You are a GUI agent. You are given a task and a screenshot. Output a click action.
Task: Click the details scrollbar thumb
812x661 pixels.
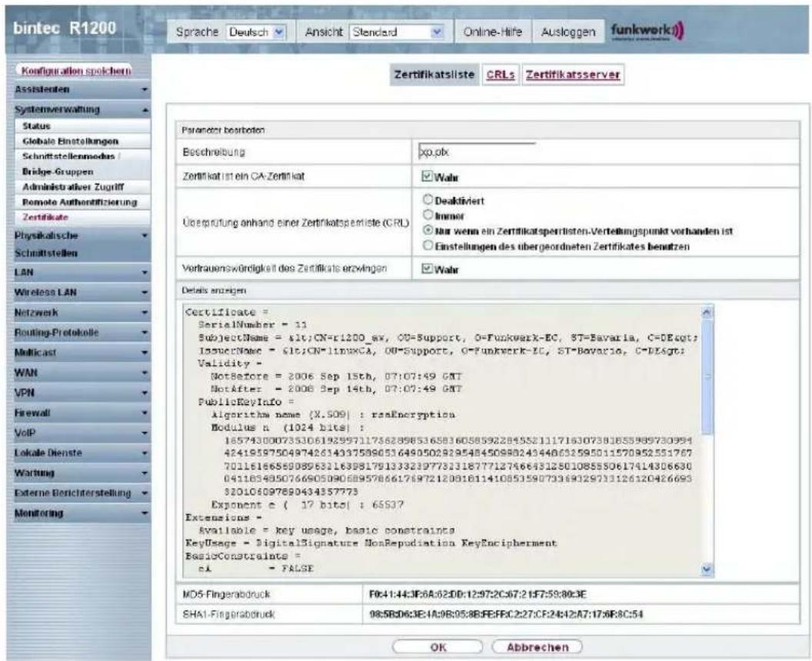(707, 377)
